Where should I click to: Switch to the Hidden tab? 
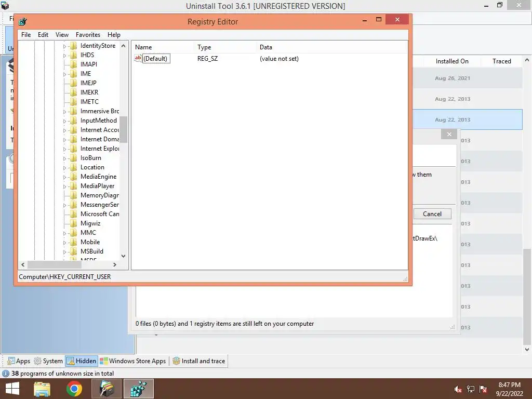82,361
